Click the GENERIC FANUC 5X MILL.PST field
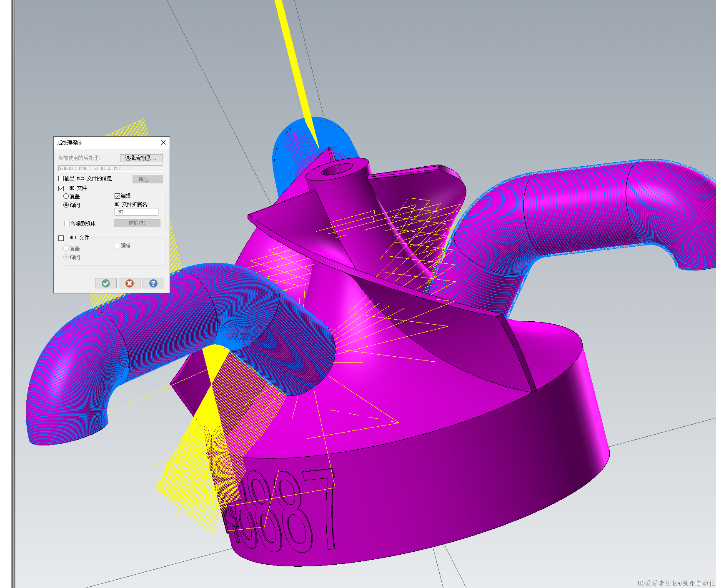Screen dimensions: 716x588 point(110,168)
